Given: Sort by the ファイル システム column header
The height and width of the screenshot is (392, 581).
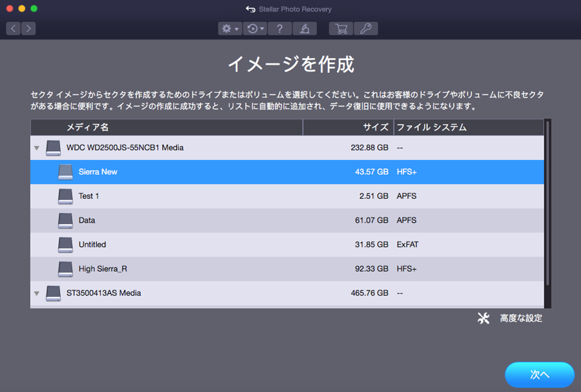Looking at the screenshot, I should point(469,127).
